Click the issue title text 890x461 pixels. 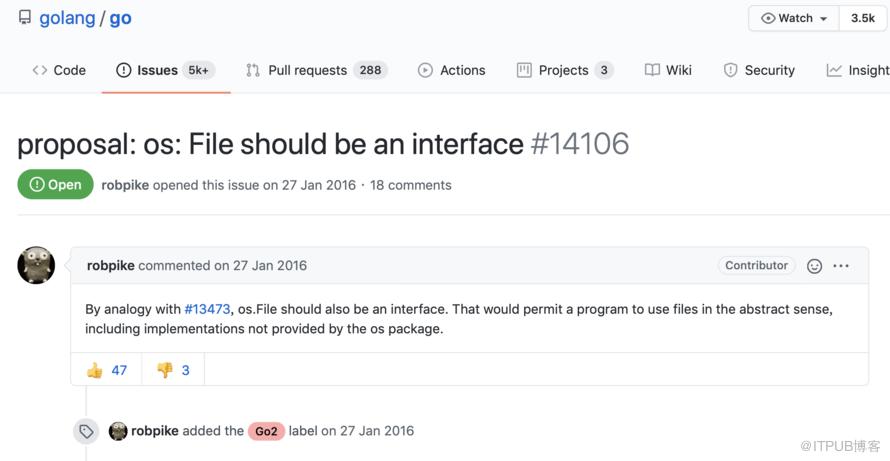(x=271, y=144)
